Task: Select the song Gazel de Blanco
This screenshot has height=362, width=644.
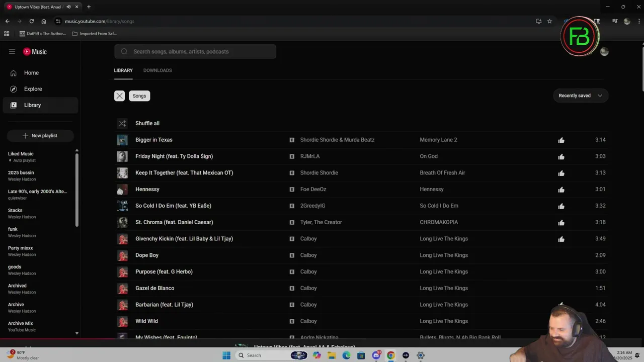Action: coord(154,288)
